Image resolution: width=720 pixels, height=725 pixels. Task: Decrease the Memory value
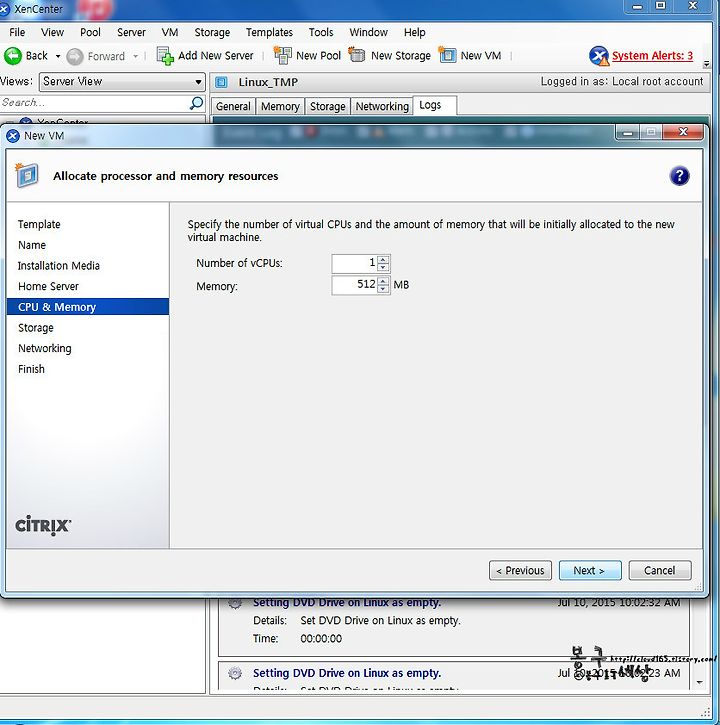383,289
